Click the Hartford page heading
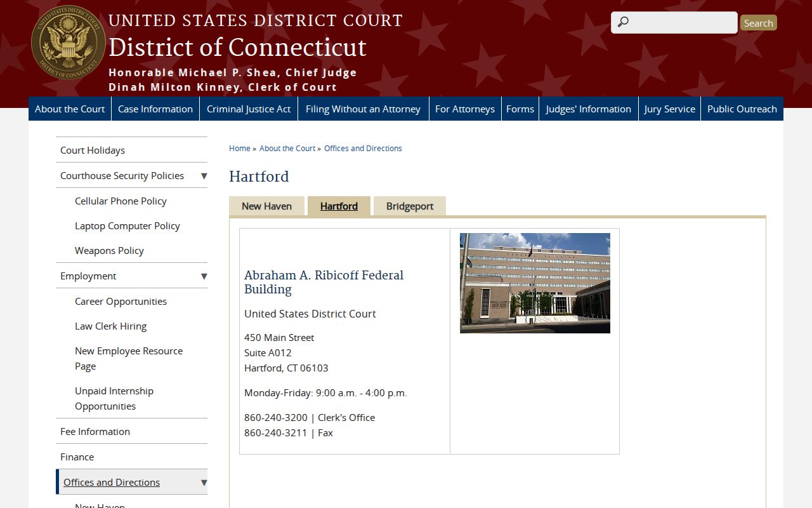Image resolution: width=812 pixels, height=508 pixels. pyautogui.click(x=259, y=177)
